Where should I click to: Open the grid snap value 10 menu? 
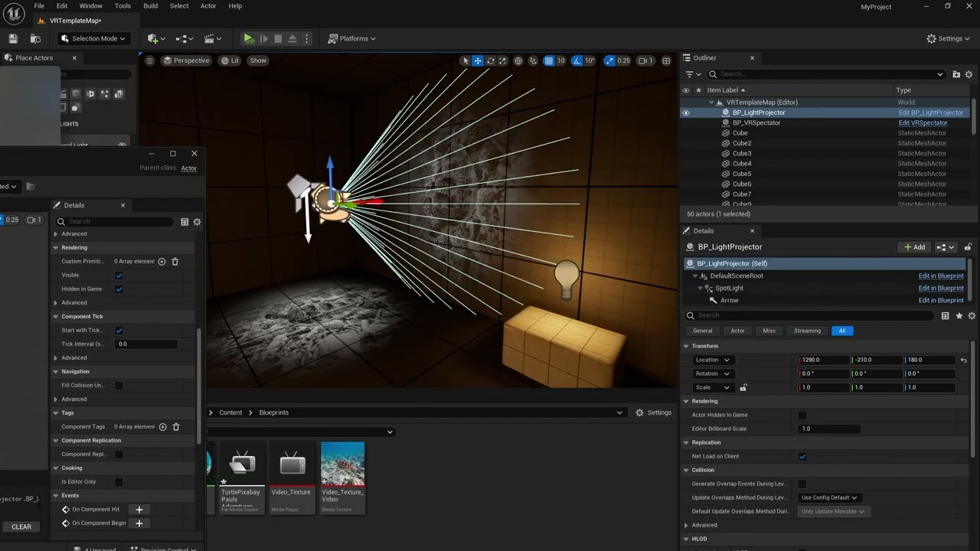pos(560,60)
